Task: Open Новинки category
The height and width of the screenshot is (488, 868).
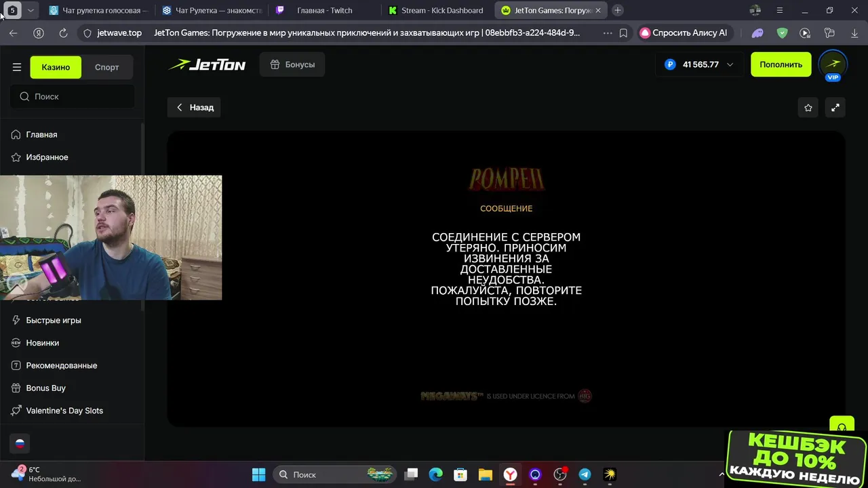Action: (42, 342)
